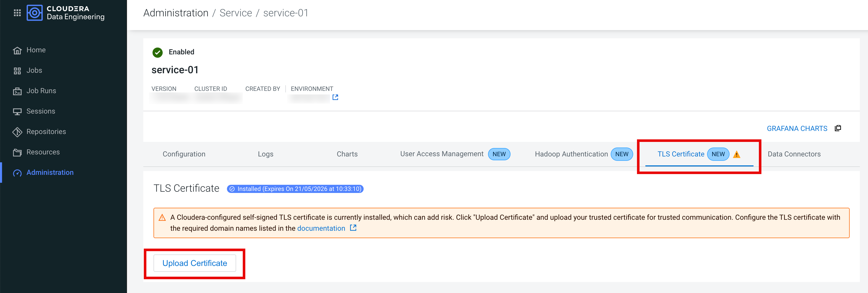Click the TLS Certificate warning icon

click(x=737, y=155)
